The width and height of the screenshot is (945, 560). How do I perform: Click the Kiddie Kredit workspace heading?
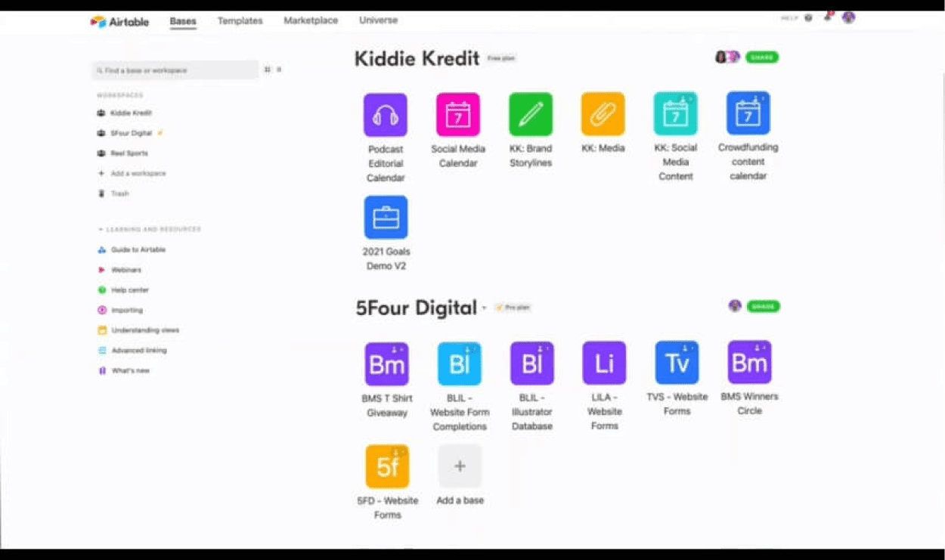417,58
